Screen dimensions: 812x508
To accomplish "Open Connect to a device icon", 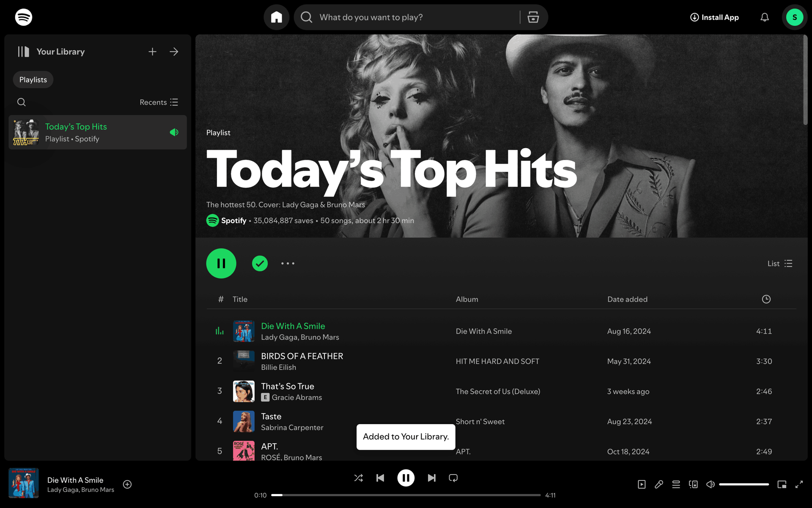I will [693, 484].
